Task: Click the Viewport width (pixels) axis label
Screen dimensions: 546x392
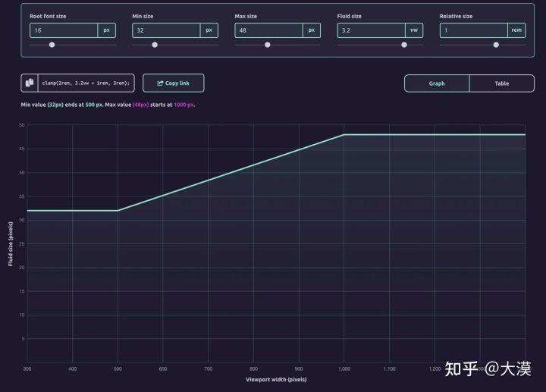Action: coord(276,379)
